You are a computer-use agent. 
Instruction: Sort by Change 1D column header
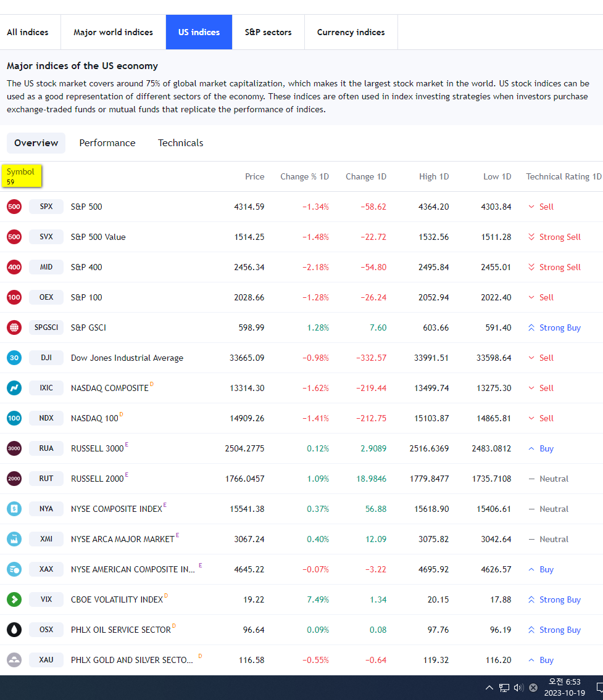(366, 177)
